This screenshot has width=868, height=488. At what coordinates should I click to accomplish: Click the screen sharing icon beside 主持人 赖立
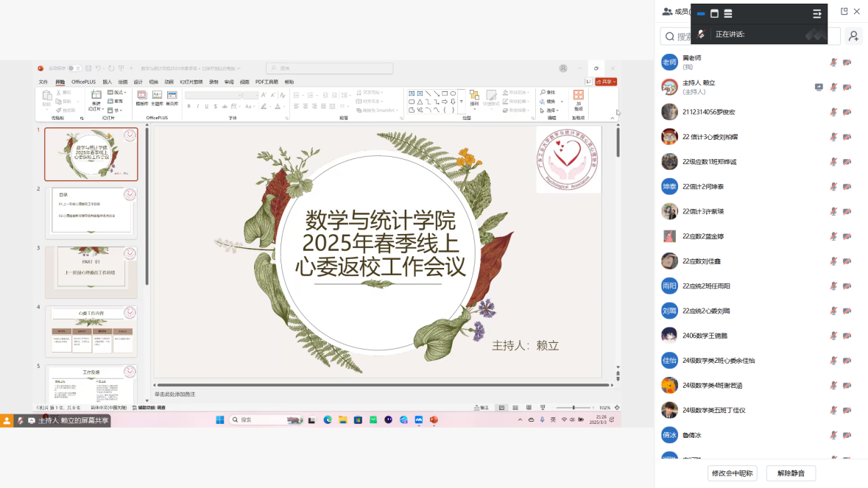[x=819, y=87]
